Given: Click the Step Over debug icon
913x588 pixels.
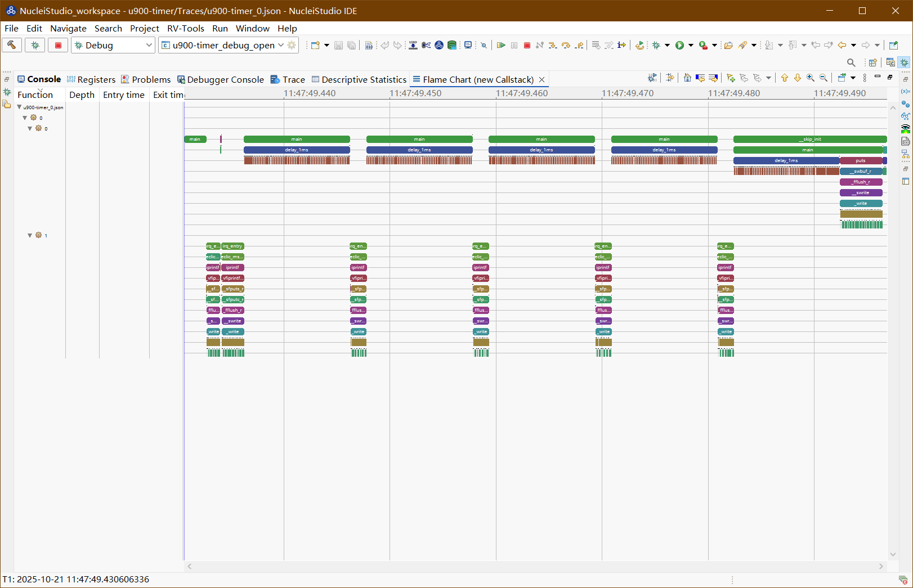Looking at the screenshot, I should [566, 45].
